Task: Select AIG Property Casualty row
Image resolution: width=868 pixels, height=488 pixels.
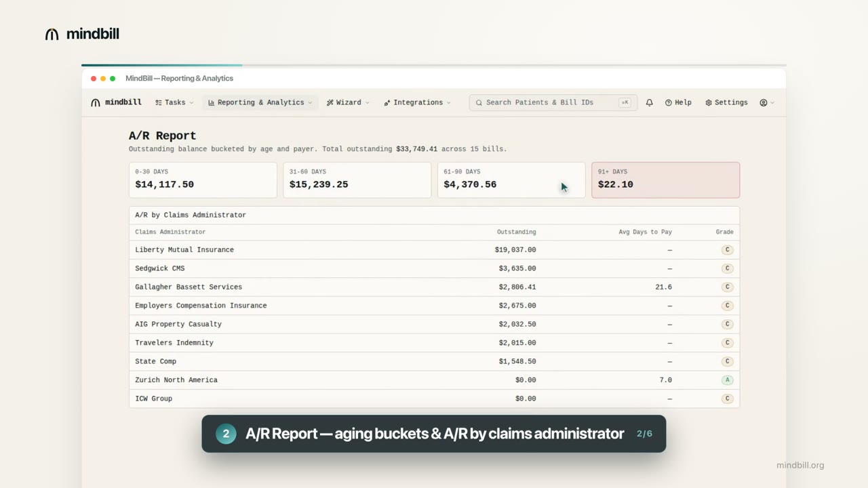Action: pyautogui.click(x=434, y=324)
